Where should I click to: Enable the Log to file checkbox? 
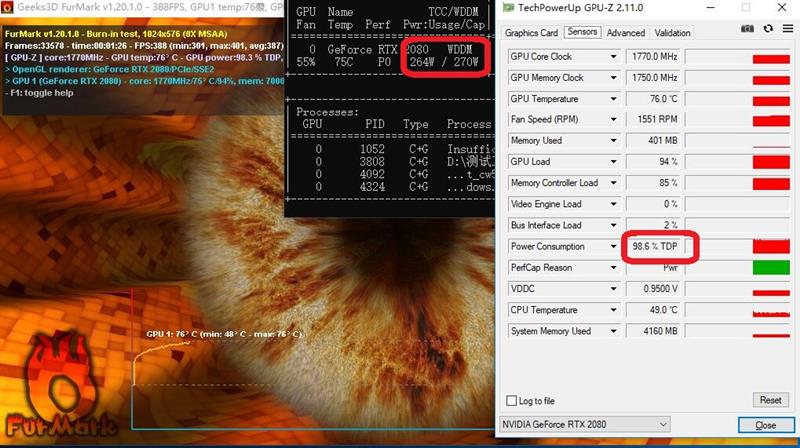pos(511,401)
